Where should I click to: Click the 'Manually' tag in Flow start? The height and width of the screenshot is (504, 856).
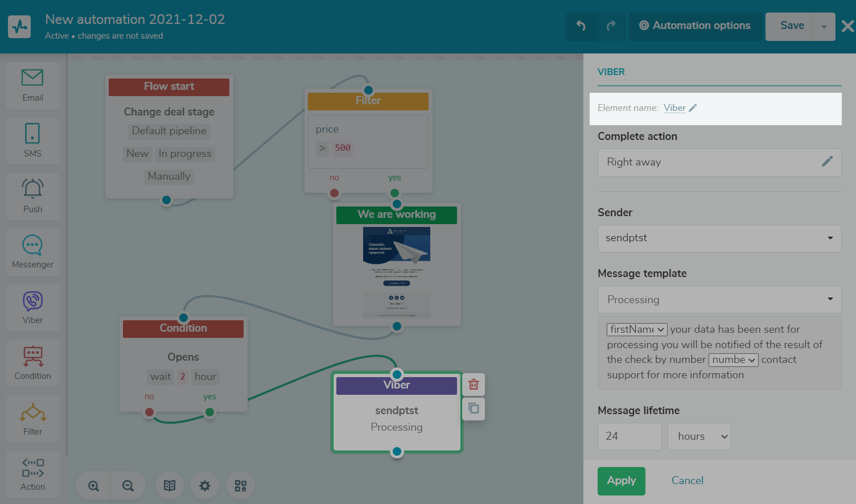coord(169,176)
